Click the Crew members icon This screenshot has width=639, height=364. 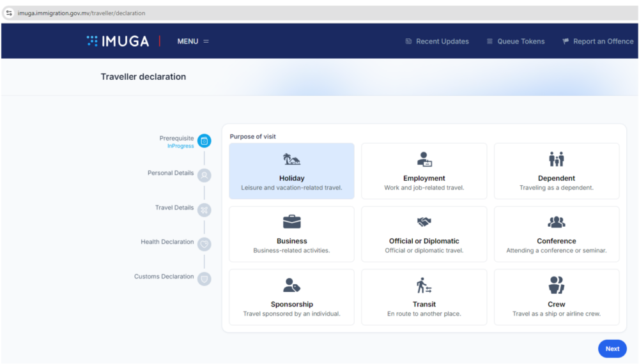pyautogui.click(x=556, y=285)
